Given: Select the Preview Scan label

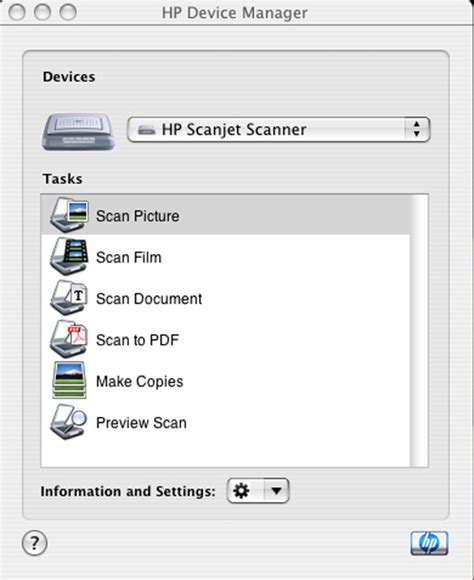Looking at the screenshot, I should tap(141, 423).
